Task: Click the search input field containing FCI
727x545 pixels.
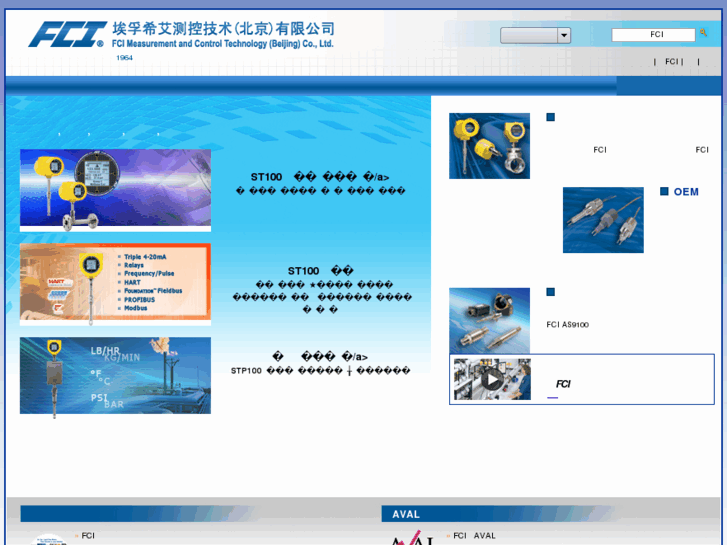Action: click(653, 34)
